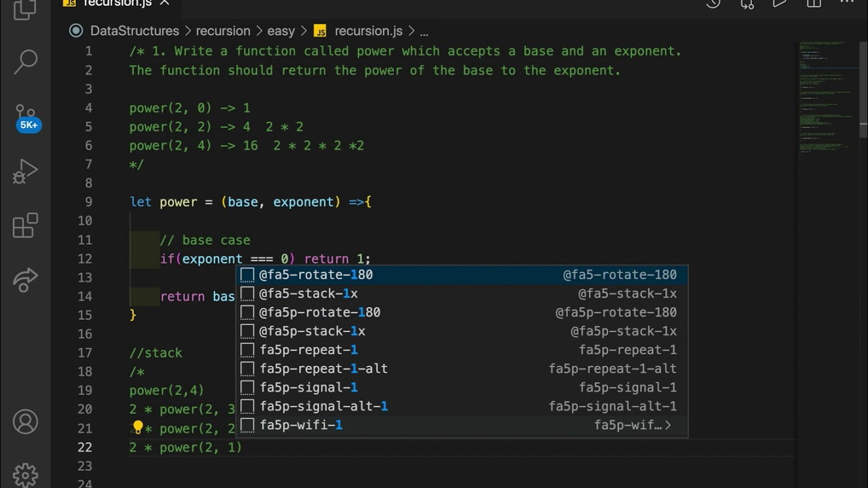Open the recursion.js breadcrumb dropdown
The height and width of the screenshot is (488, 868).
368,31
